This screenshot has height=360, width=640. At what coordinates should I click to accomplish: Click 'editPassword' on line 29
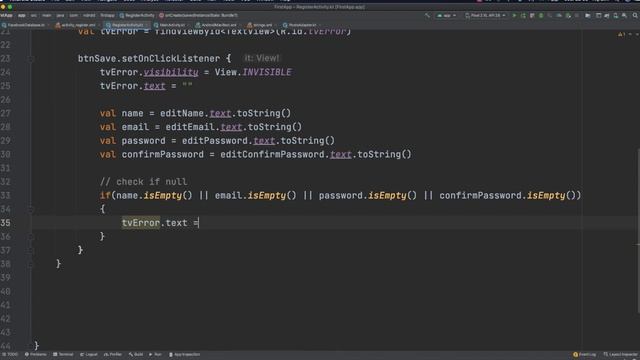(215, 141)
